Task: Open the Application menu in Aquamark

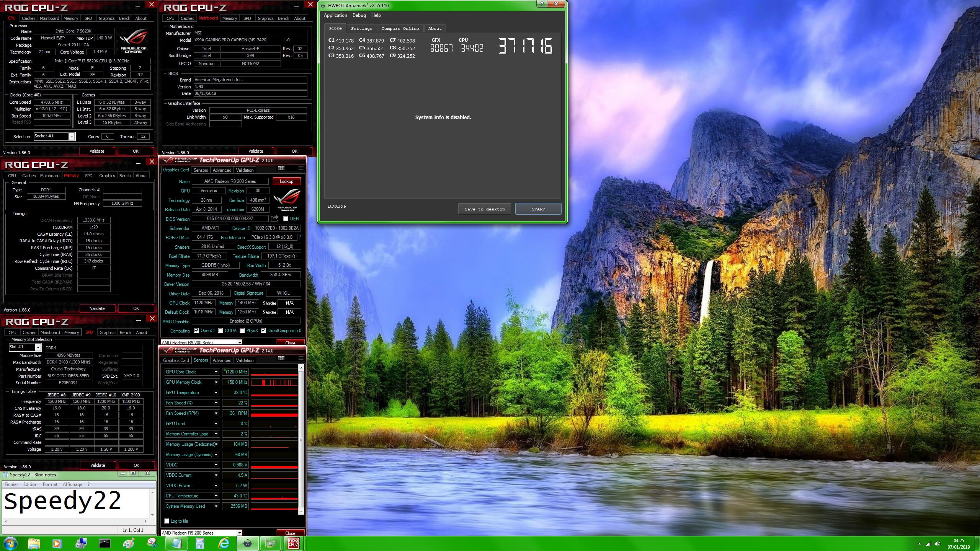Action: click(335, 15)
